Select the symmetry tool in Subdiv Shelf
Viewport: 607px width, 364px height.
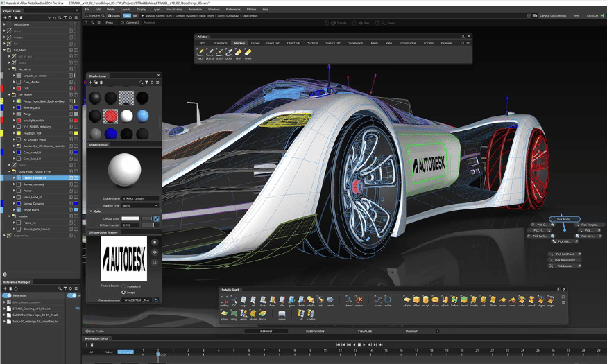(x=282, y=313)
